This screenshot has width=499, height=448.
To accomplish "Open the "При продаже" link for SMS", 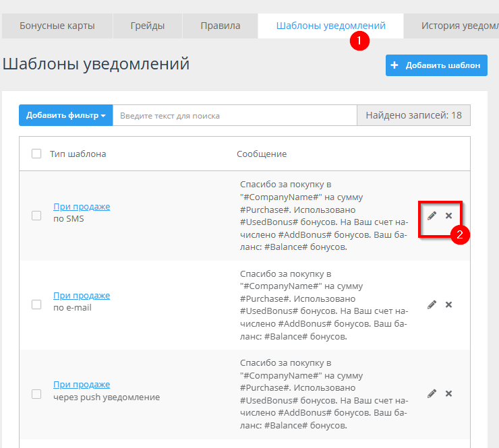I will 82,207.
